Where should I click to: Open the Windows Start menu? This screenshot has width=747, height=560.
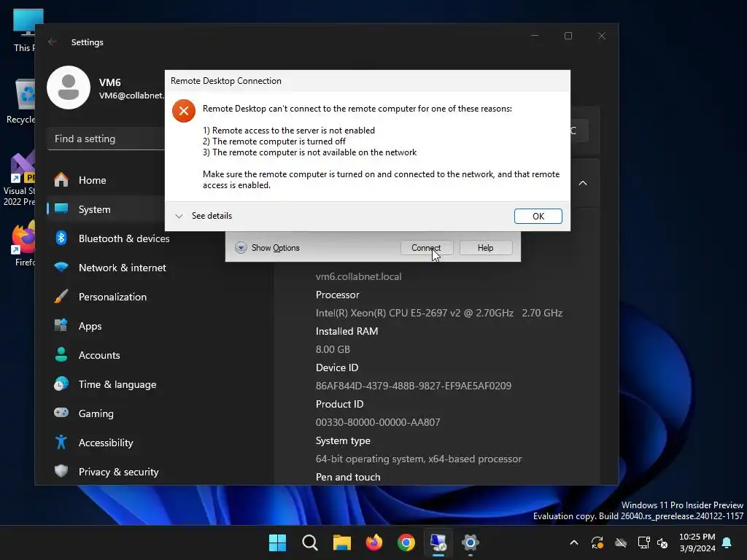(278, 542)
